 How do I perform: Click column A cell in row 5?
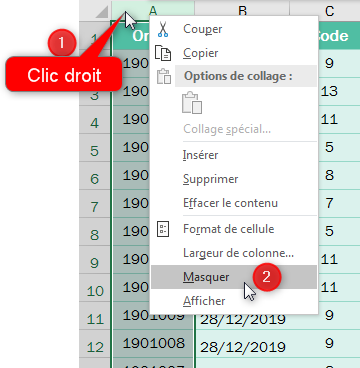[132, 148]
